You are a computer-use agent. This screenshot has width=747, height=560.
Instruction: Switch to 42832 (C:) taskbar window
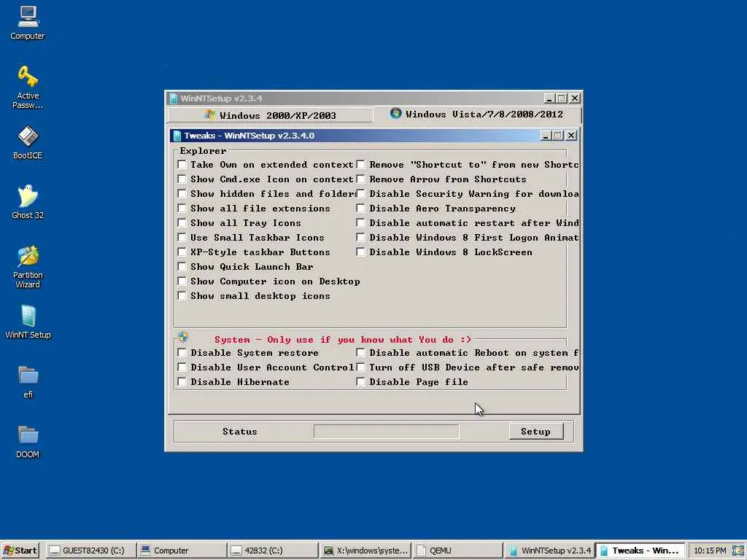(273, 551)
